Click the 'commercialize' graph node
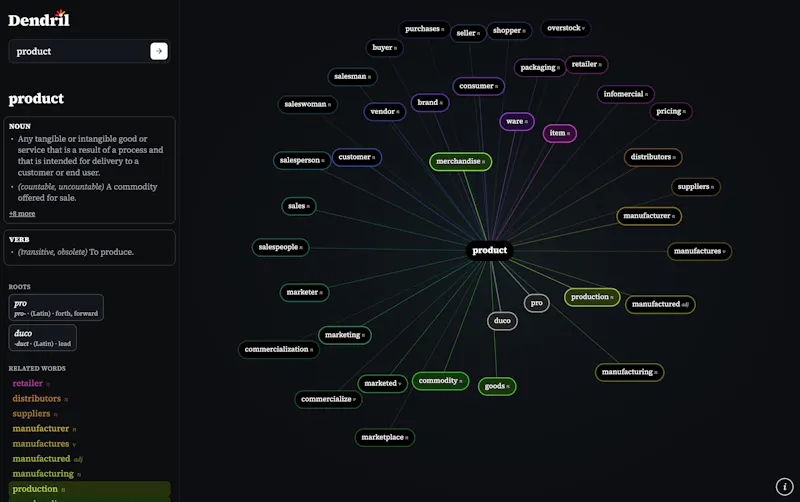The height and width of the screenshot is (502, 800). (328, 399)
